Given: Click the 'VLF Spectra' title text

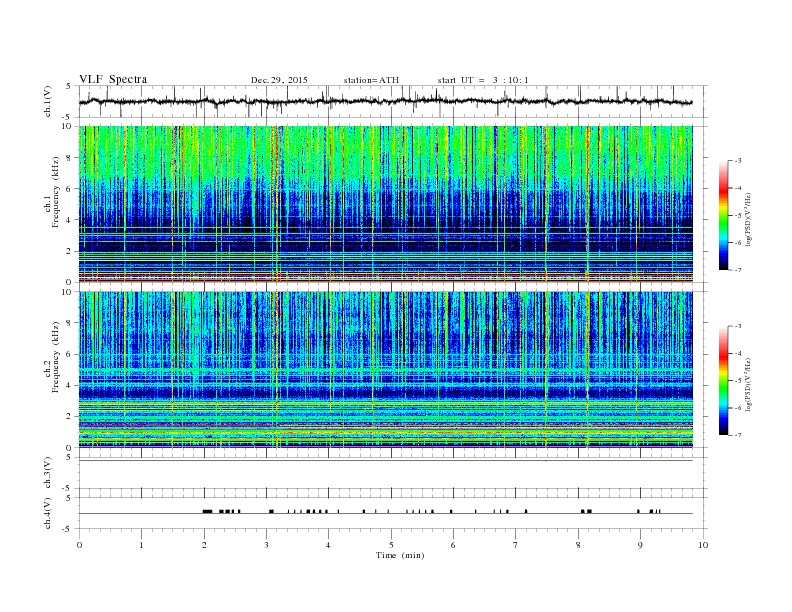Looking at the screenshot, I should [x=113, y=79].
